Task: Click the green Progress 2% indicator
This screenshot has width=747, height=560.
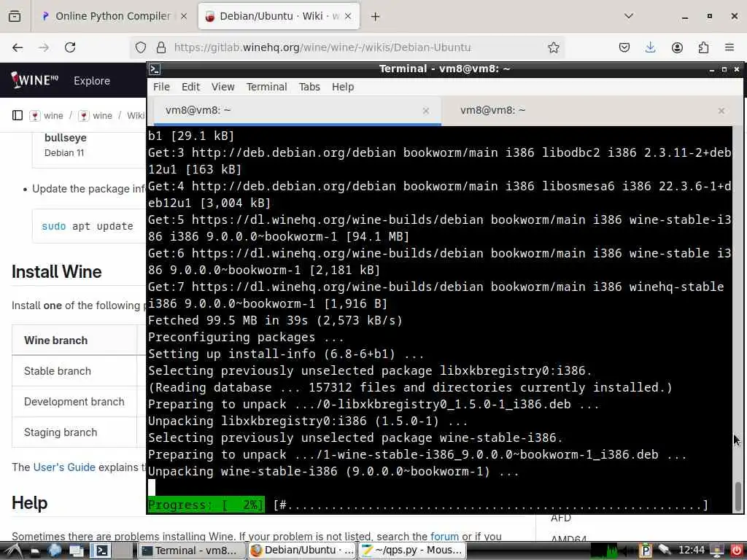Action: point(206,505)
